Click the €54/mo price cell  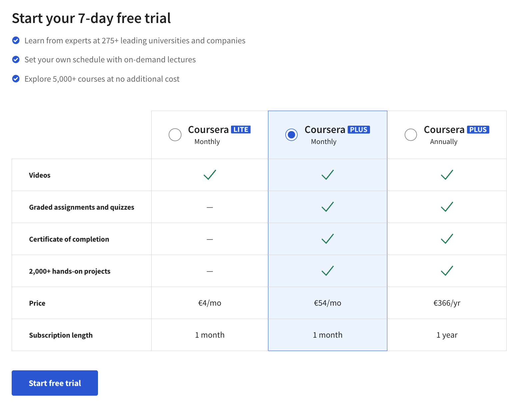click(327, 303)
